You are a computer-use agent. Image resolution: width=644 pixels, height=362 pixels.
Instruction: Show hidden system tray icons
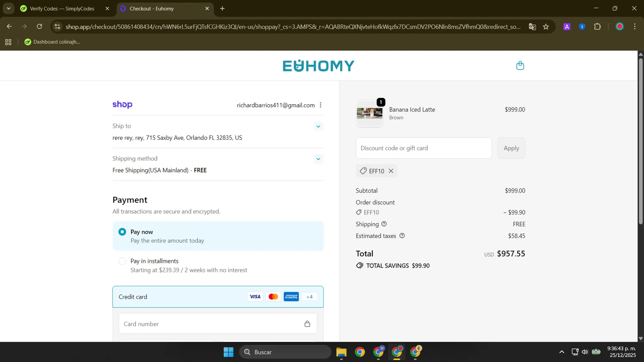tap(562, 352)
